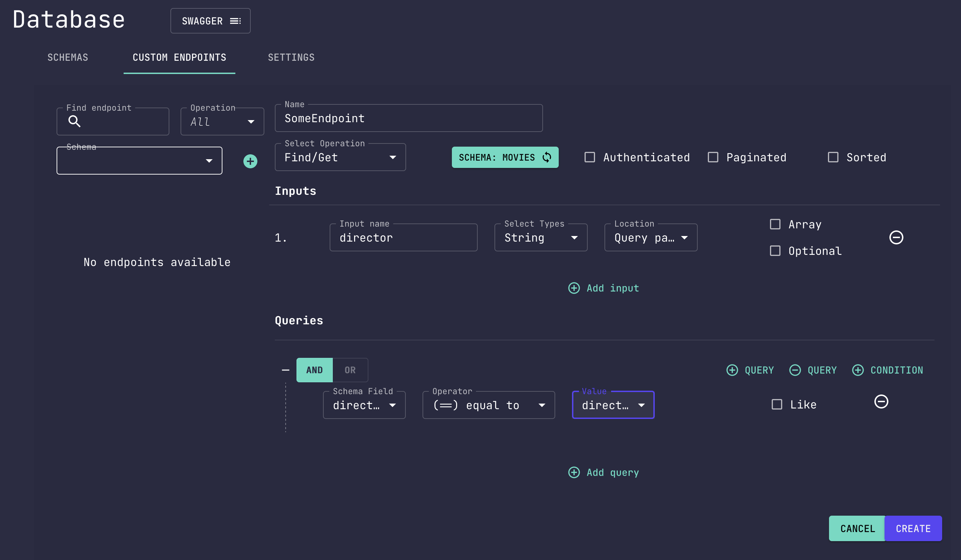This screenshot has width=961, height=560.
Task: Click the refresh icon on Schema: Movies chip
Action: 547,157
